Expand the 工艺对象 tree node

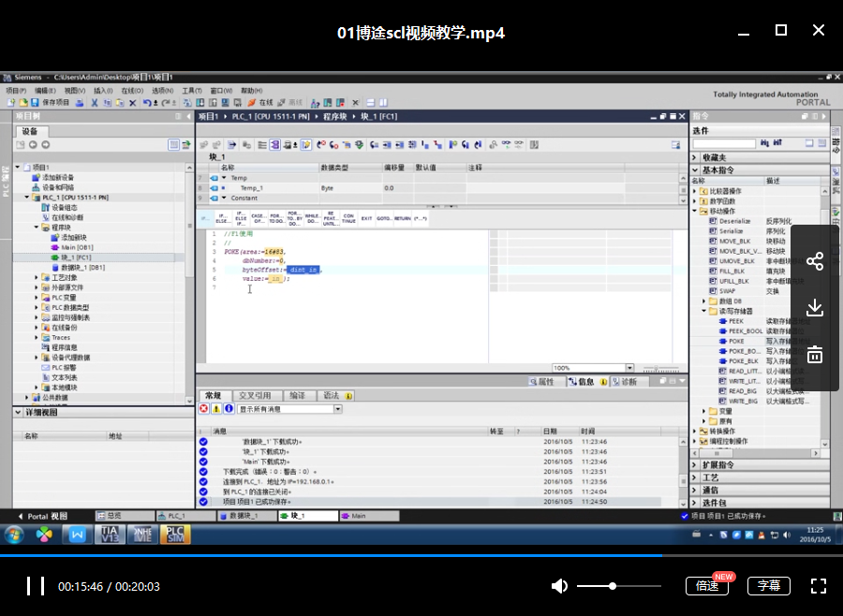(37, 277)
